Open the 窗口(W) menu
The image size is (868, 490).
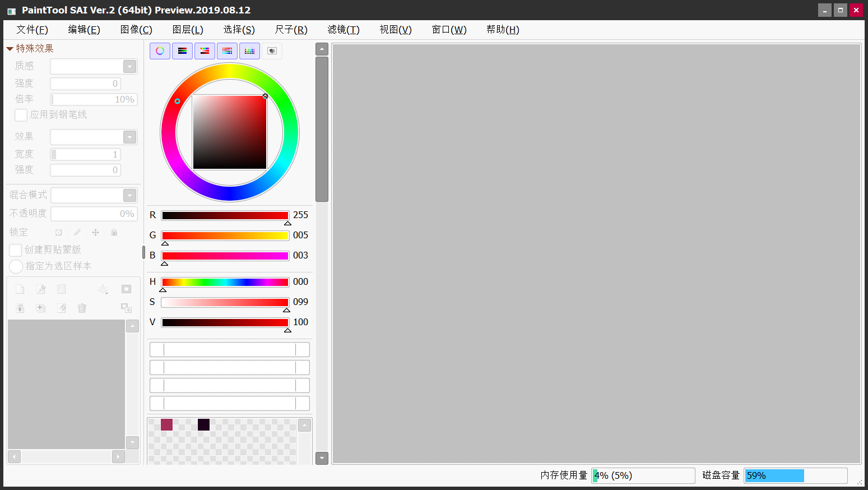[449, 30]
